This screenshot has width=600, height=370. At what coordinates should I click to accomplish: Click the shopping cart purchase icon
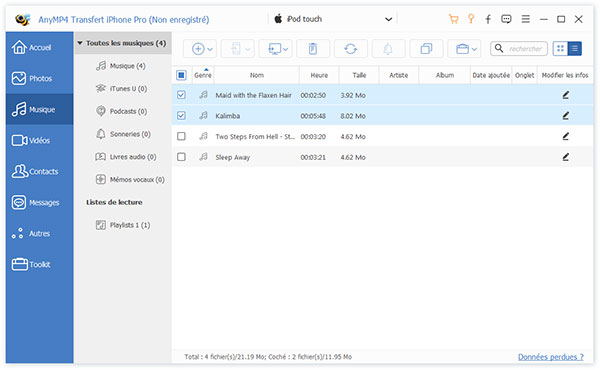[453, 19]
